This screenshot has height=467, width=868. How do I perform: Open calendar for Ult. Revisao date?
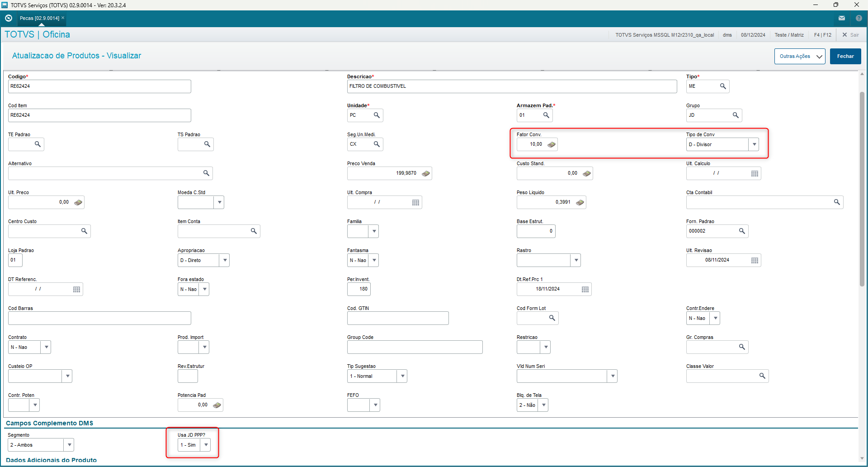pyautogui.click(x=755, y=260)
